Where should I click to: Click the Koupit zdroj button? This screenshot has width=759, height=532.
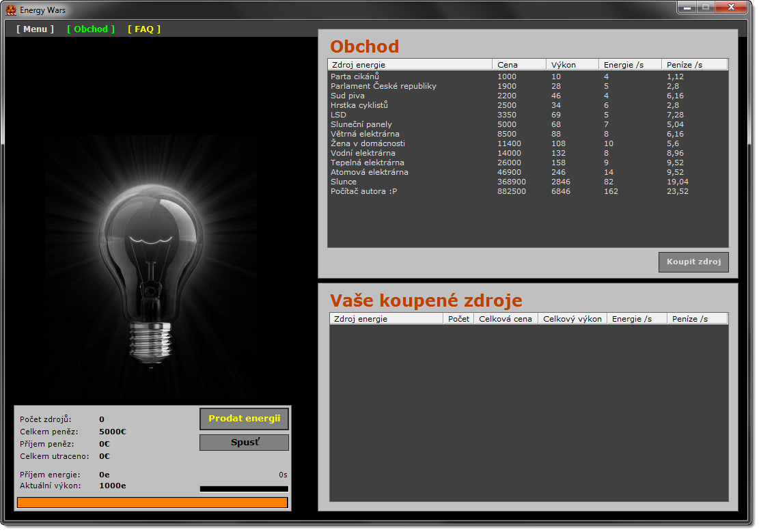coord(693,262)
